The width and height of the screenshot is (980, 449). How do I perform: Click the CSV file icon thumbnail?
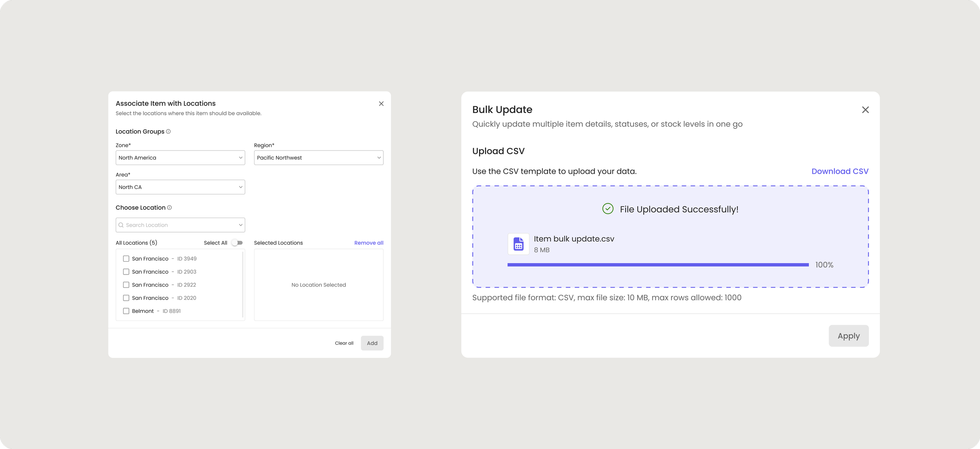518,244
